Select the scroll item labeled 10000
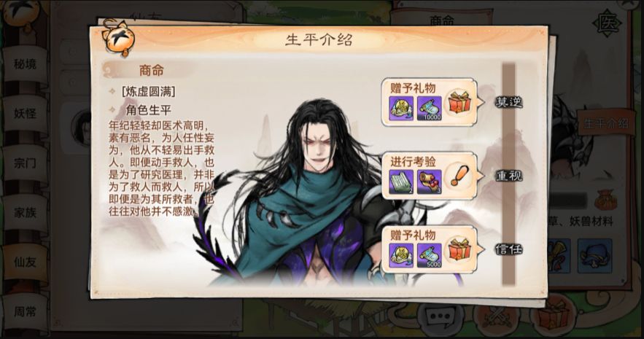 pos(429,109)
